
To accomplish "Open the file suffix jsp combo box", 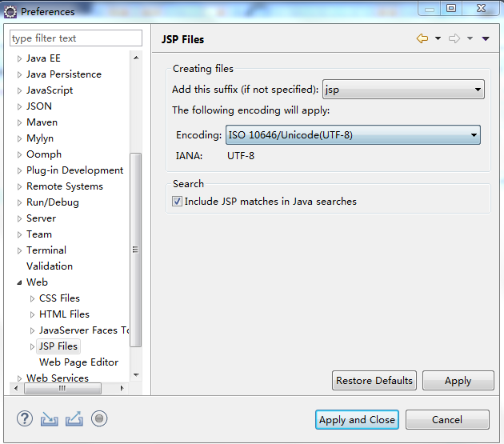I will click(x=403, y=90).
